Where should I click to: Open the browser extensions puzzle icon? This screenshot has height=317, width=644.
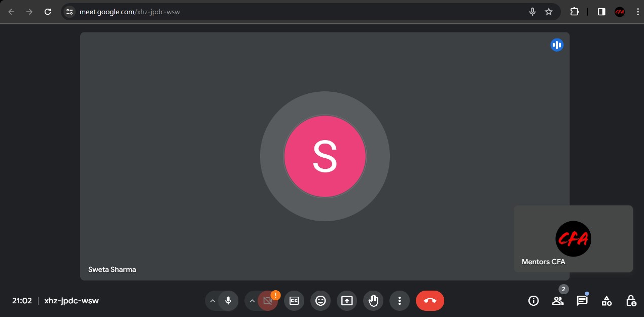[x=575, y=12]
